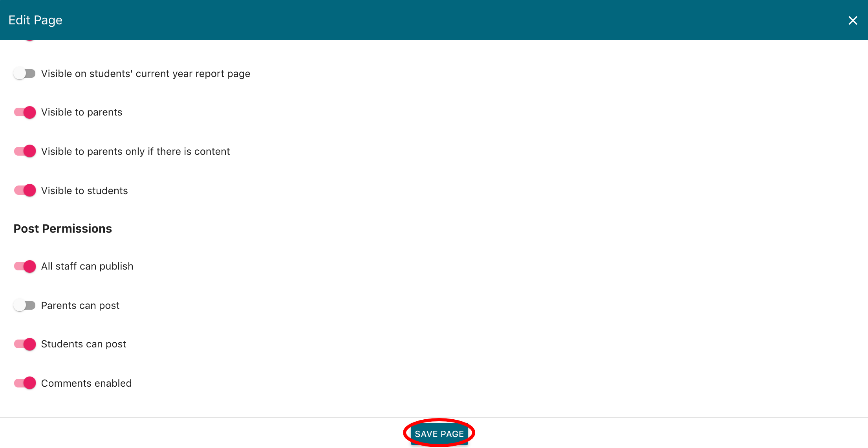
Task: Click 'Visible to parents only if there is content' text
Action: pyautogui.click(x=136, y=152)
